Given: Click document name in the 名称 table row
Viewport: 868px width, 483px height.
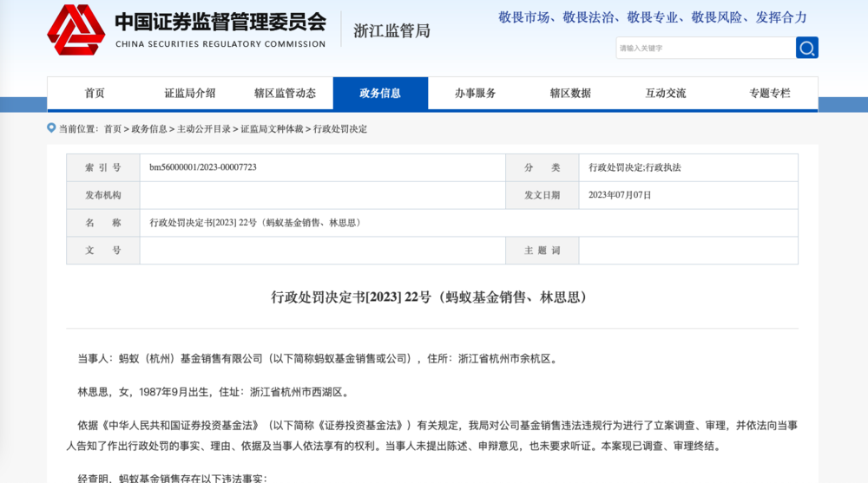Looking at the screenshot, I should (257, 223).
